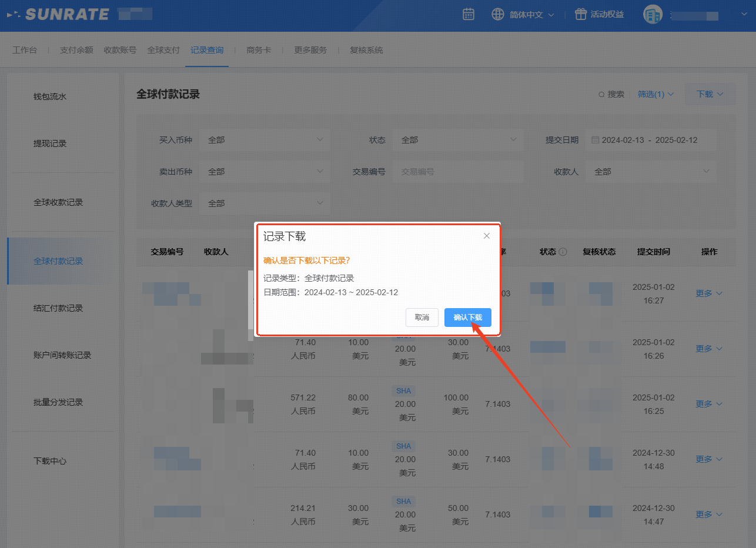Click the calendar icon in top header
Screen dimensions: 756x548
(x=468, y=15)
